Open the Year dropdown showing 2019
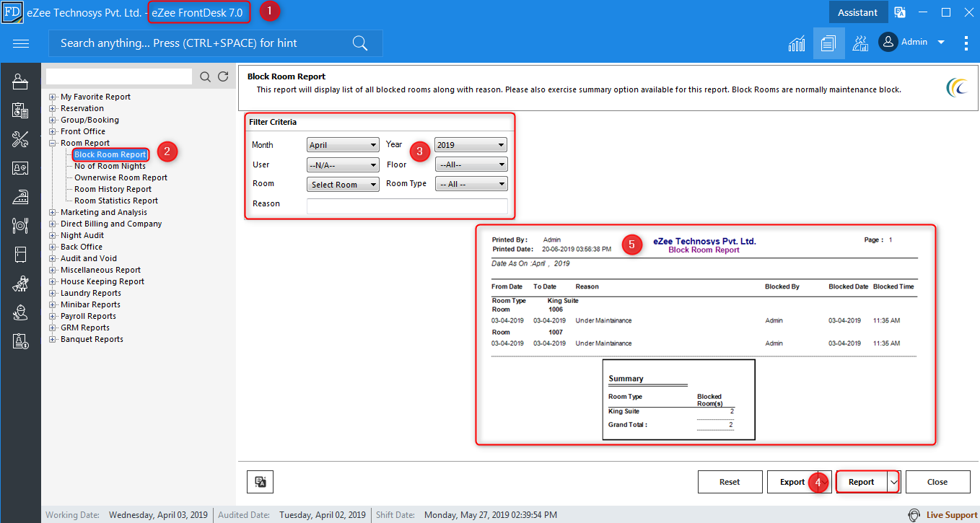The image size is (980, 523). pyautogui.click(x=471, y=145)
